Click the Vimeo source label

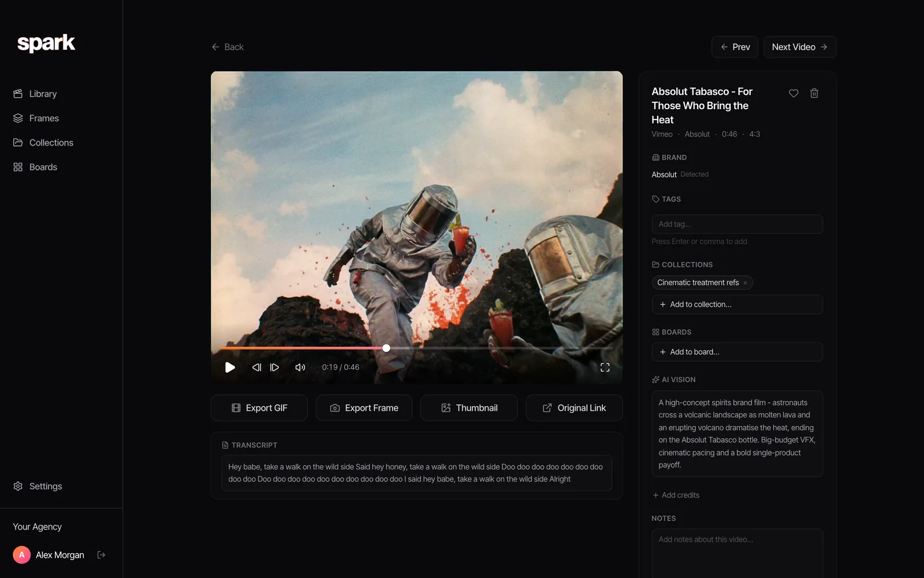point(662,134)
